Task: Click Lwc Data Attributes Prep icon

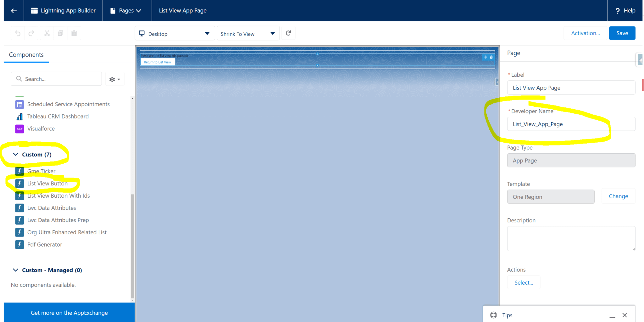Action: tap(19, 220)
